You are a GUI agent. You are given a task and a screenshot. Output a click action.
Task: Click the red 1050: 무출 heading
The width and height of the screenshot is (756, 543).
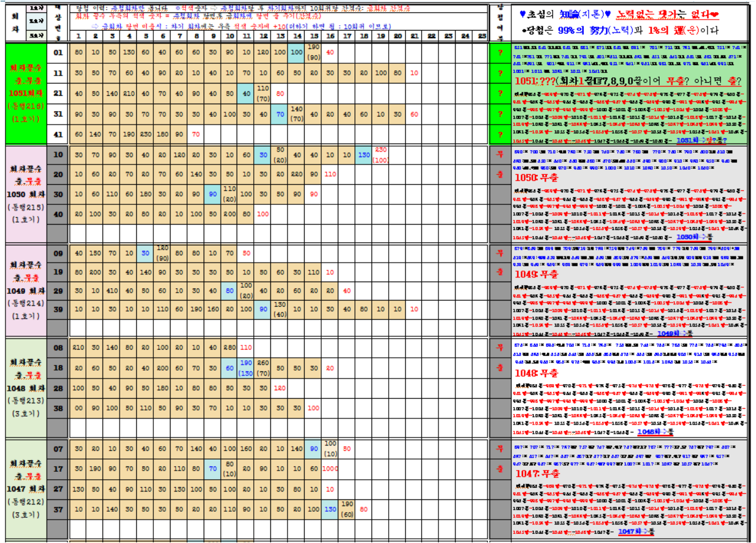point(537,178)
